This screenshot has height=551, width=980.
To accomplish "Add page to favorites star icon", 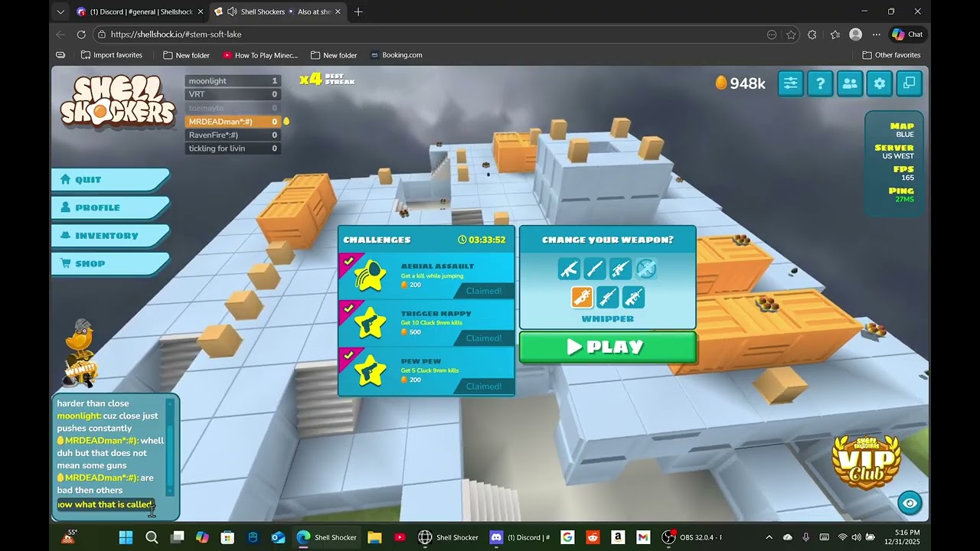I will pyautogui.click(x=791, y=34).
